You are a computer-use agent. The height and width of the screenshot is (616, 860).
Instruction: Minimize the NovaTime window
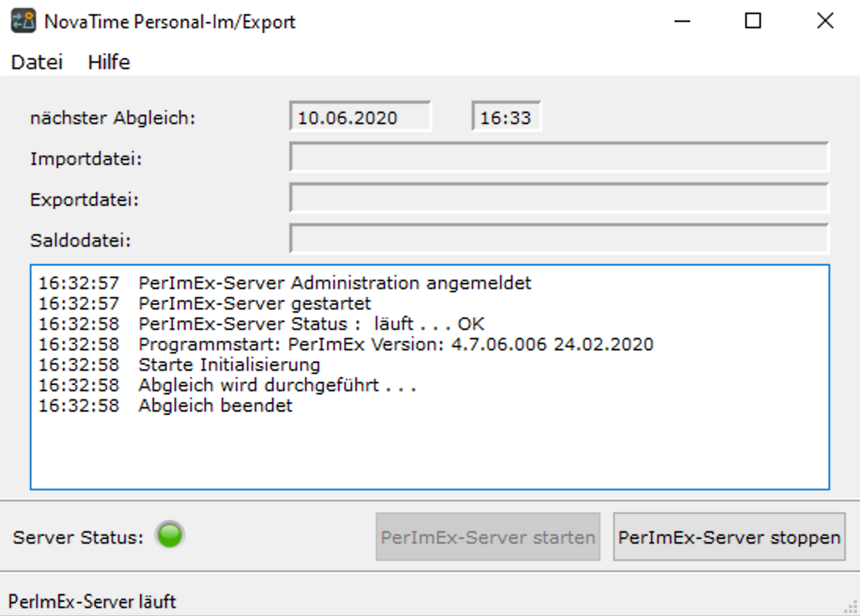682,21
